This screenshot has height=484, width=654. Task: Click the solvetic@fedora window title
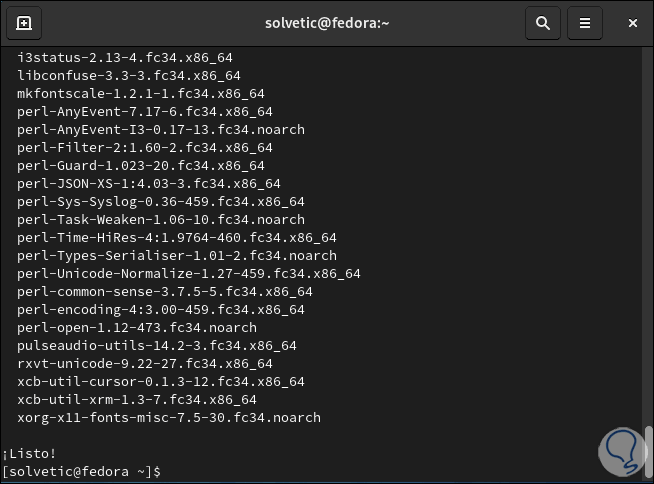pos(327,22)
